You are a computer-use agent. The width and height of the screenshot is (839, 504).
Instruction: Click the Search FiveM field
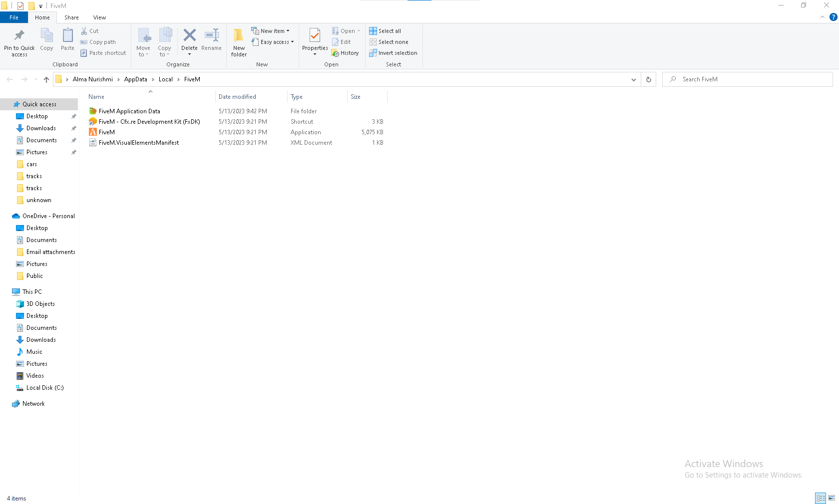748,79
